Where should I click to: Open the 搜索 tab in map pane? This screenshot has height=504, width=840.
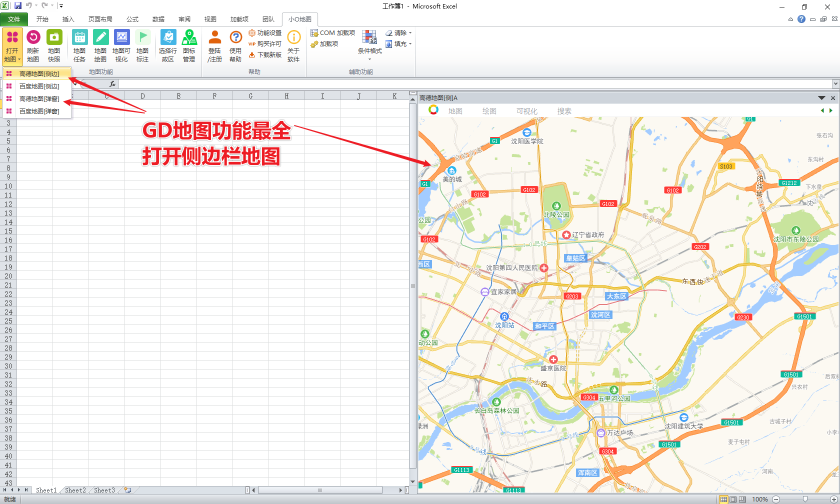click(564, 111)
